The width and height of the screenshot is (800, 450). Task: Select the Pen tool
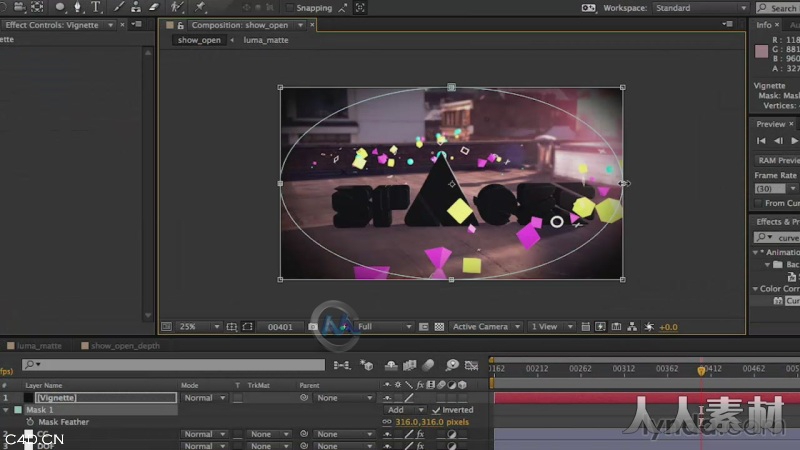(78, 7)
